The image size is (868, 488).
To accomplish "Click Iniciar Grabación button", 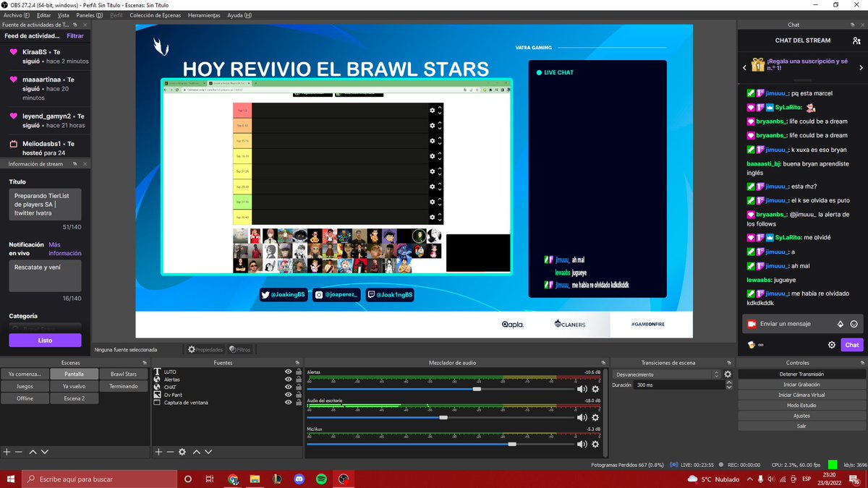I will [x=801, y=385].
